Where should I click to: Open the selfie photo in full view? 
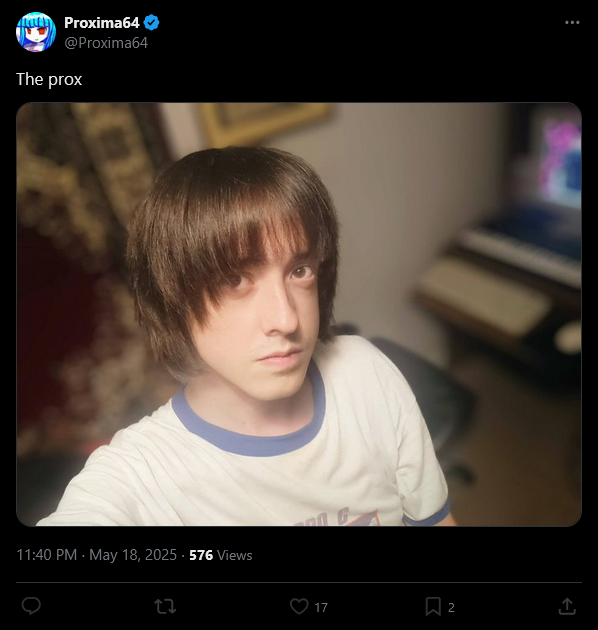coord(299,314)
